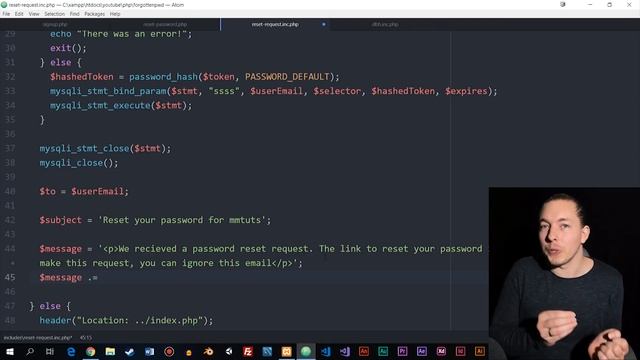Switch to the reset-password.php tab
The width and height of the screenshot is (640, 360).
165,24
